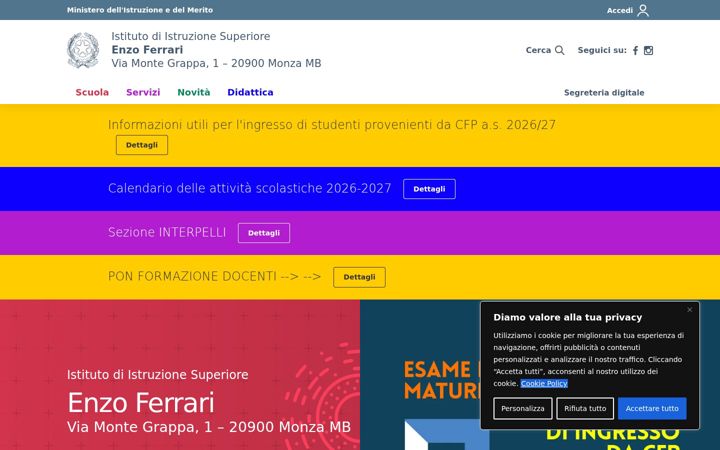Viewport: 720px width, 450px height.
Task: Close the cookie privacy popup with X
Action: pyautogui.click(x=689, y=310)
